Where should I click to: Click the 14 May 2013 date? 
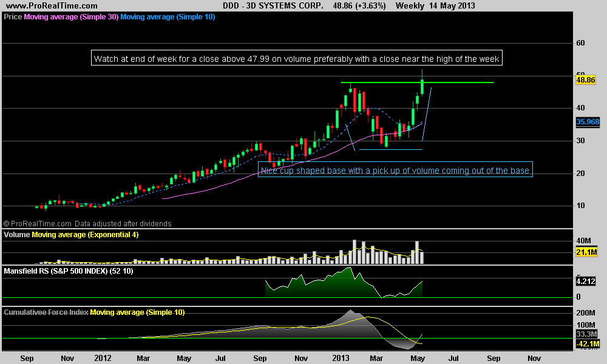(x=452, y=6)
